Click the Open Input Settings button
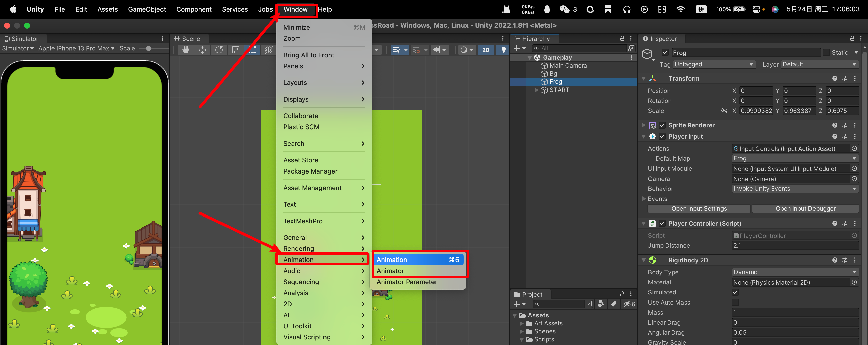The image size is (868, 345). click(699, 209)
